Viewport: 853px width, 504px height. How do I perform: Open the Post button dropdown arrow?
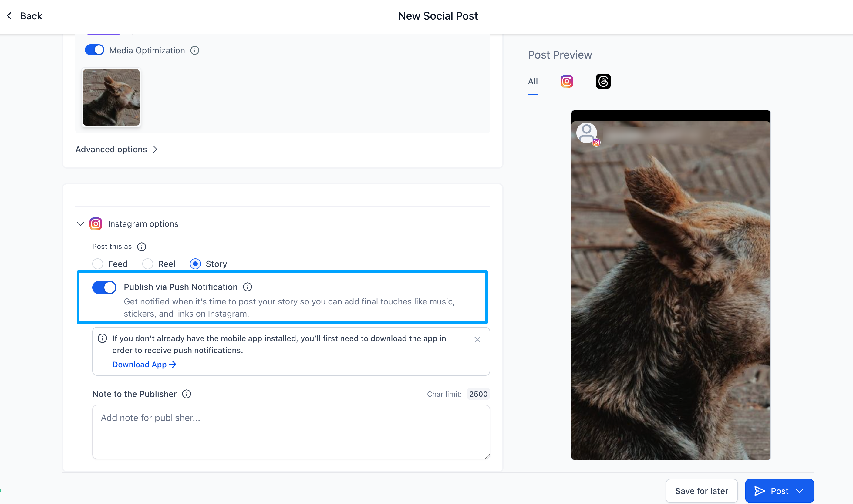click(x=800, y=491)
